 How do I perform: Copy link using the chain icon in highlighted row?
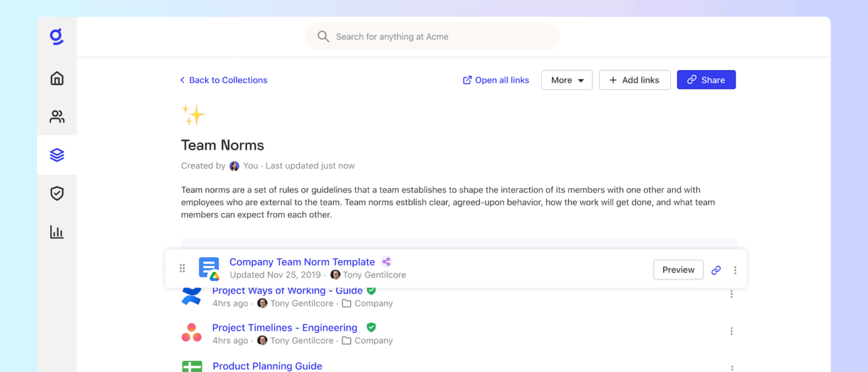point(716,270)
